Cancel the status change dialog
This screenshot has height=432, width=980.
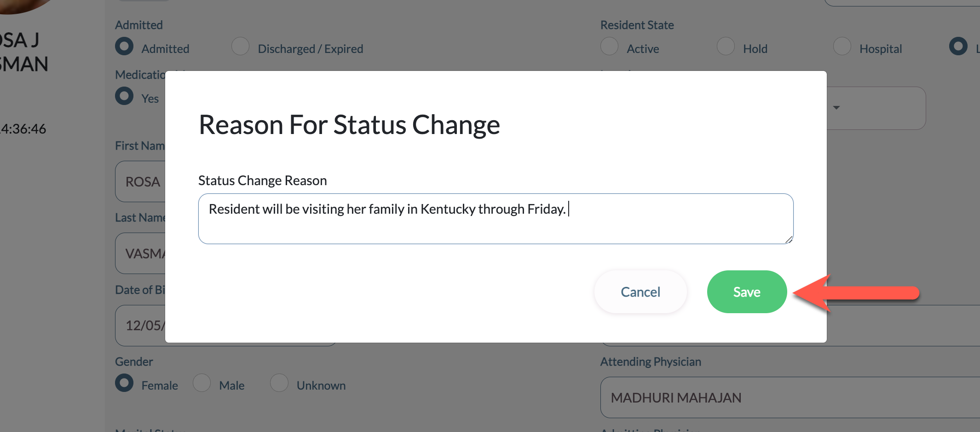coord(640,292)
